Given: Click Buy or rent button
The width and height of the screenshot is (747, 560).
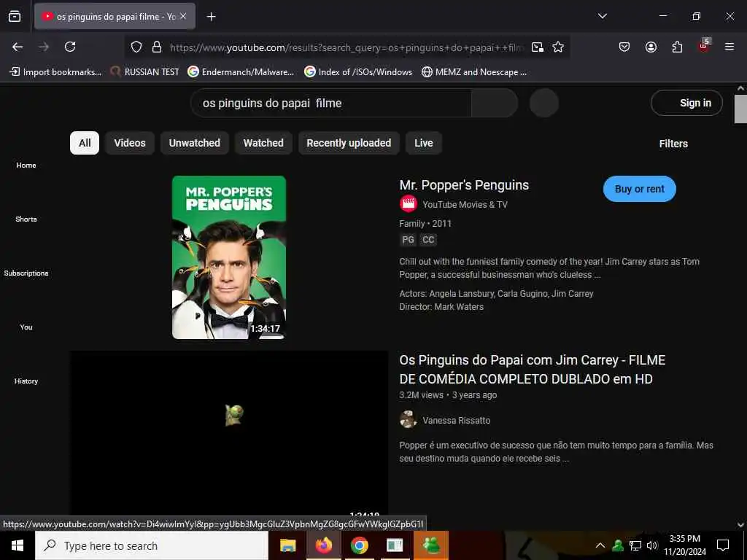Looking at the screenshot, I should [x=639, y=189].
